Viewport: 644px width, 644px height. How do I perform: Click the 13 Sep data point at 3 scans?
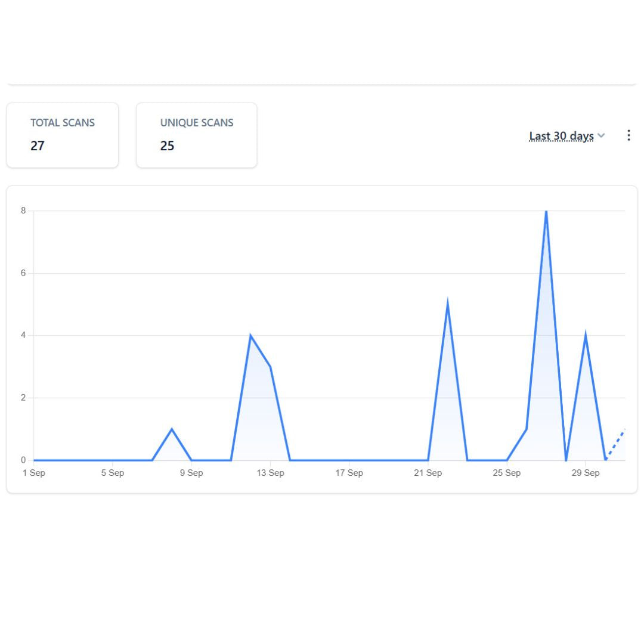click(x=270, y=367)
